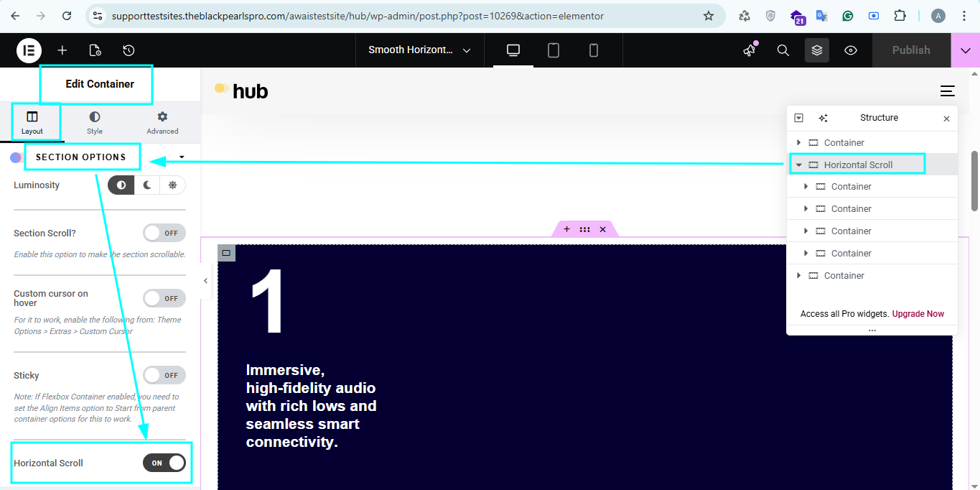
Task: Select the large 1 heading
Action: 267,302
